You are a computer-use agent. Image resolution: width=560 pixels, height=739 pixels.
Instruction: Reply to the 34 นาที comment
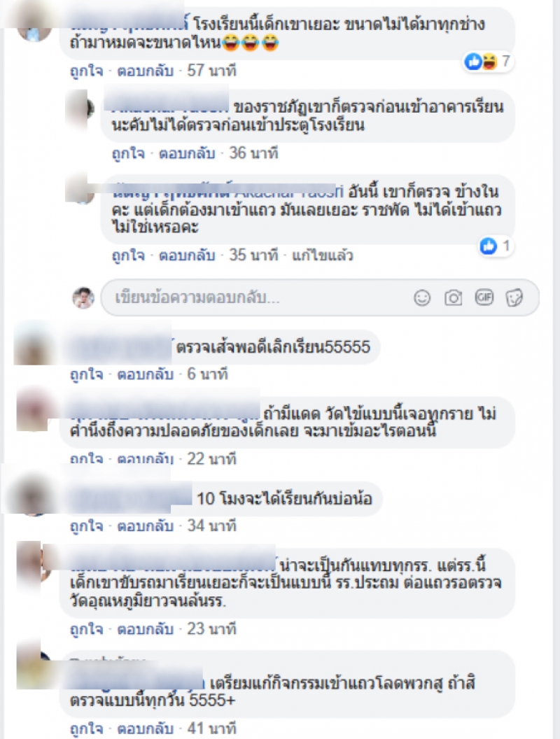click(145, 526)
